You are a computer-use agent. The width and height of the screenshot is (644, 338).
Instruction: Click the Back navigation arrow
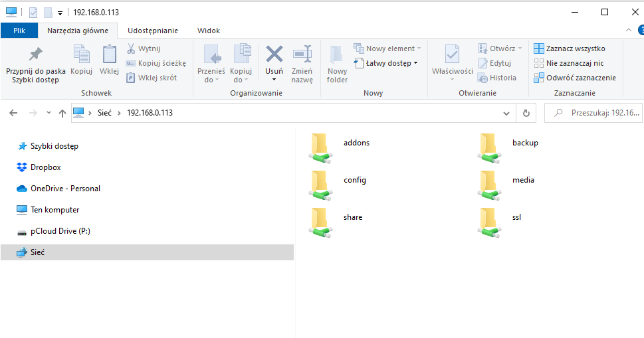click(x=13, y=113)
